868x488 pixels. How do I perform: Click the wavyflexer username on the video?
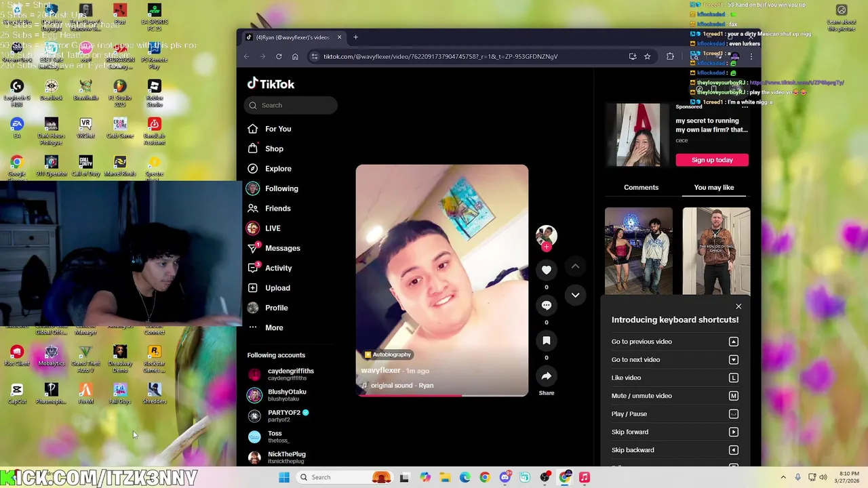click(380, 371)
